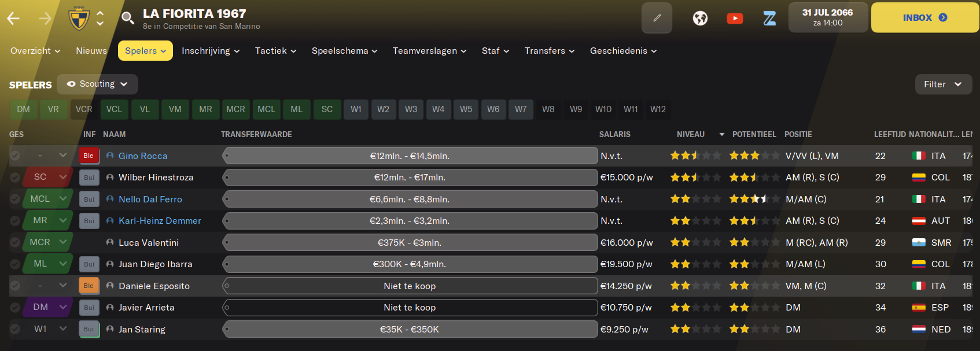
Task: Sort by the NIVEAU column header
Action: click(x=691, y=134)
